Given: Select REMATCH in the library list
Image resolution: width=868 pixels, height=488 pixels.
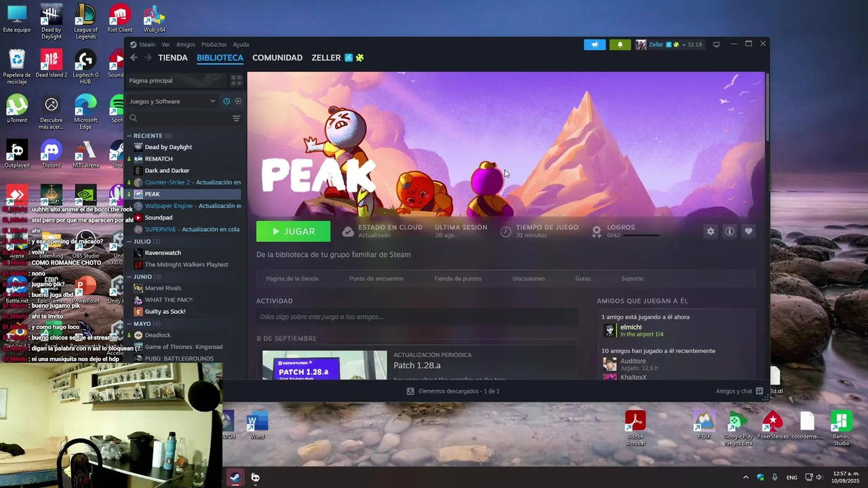Looking at the screenshot, I should [159, 159].
